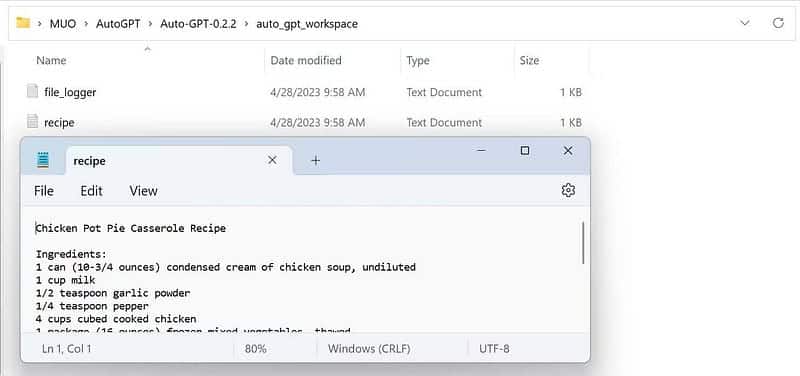This screenshot has height=376, width=800.
Task: Select the recipe text file icon
Action: pos(32,121)
